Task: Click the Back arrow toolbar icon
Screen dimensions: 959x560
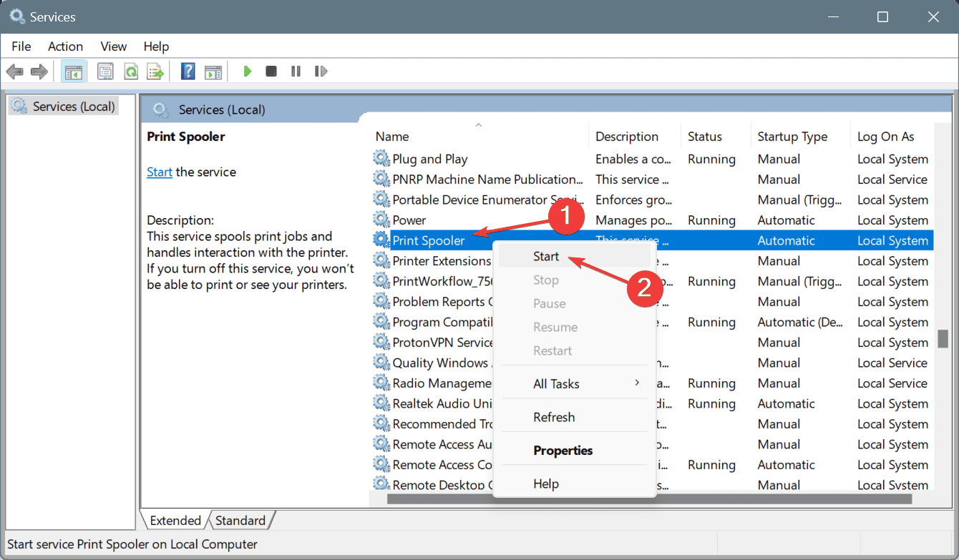Action: tap(15, 72)
